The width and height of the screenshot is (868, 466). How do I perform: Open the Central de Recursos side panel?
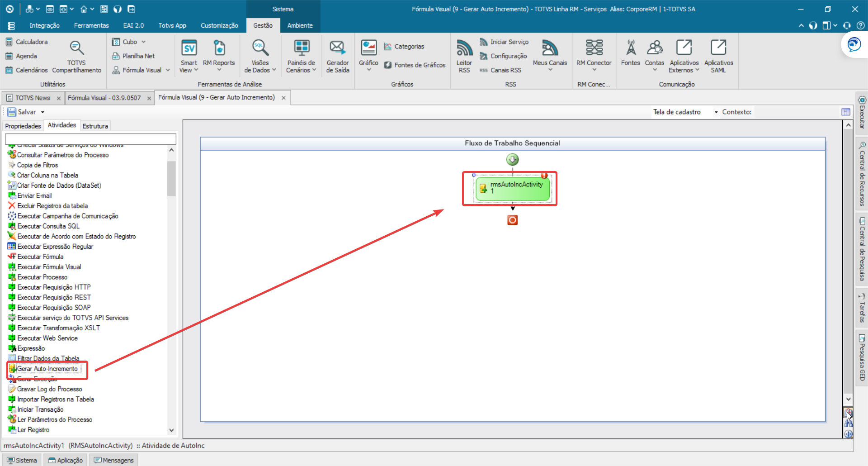(x=862, y=174)
